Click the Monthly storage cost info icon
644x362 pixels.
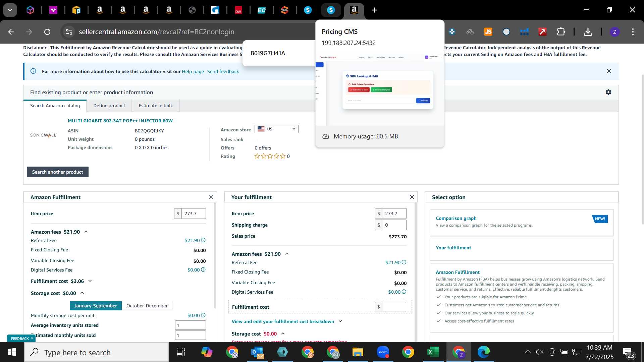203,315
